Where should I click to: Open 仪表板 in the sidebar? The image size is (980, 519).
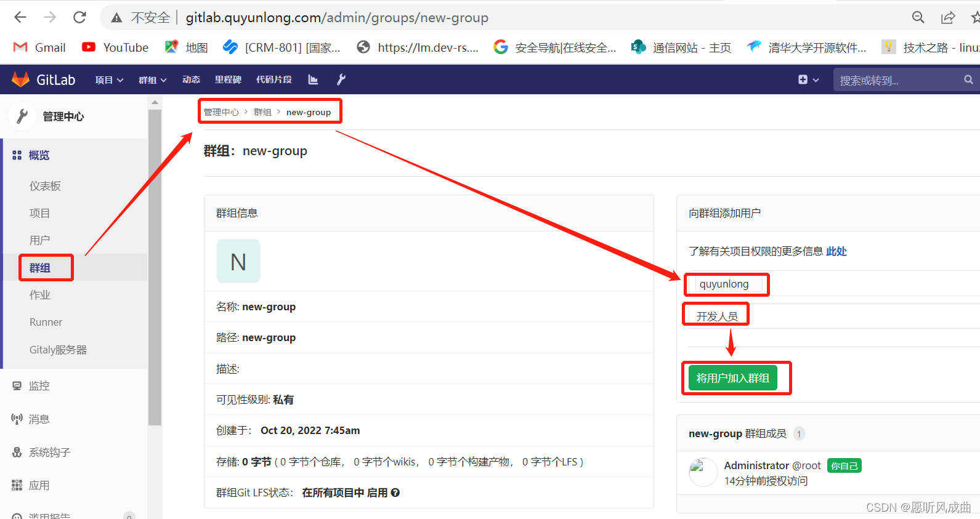45,186
